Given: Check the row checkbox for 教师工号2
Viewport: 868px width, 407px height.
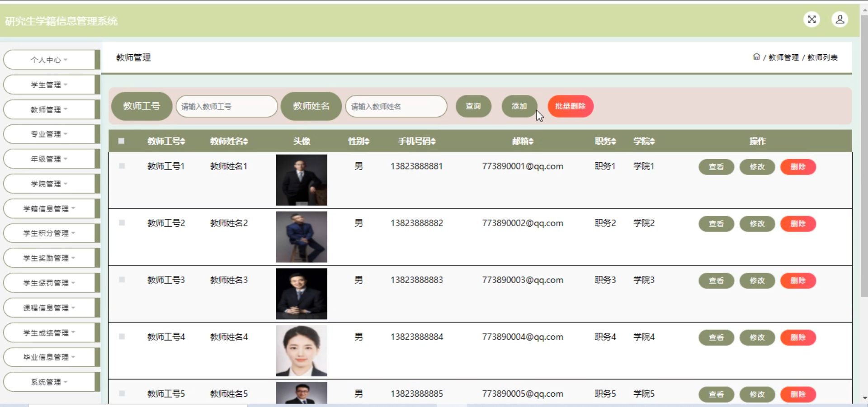Looking at the screenshot, I should tap(122, 223).
